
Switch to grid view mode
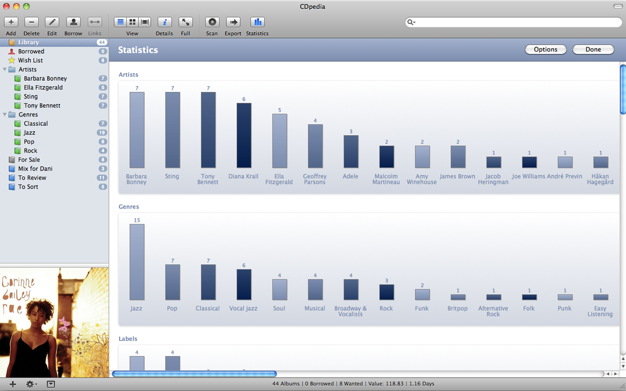(132, 22)
